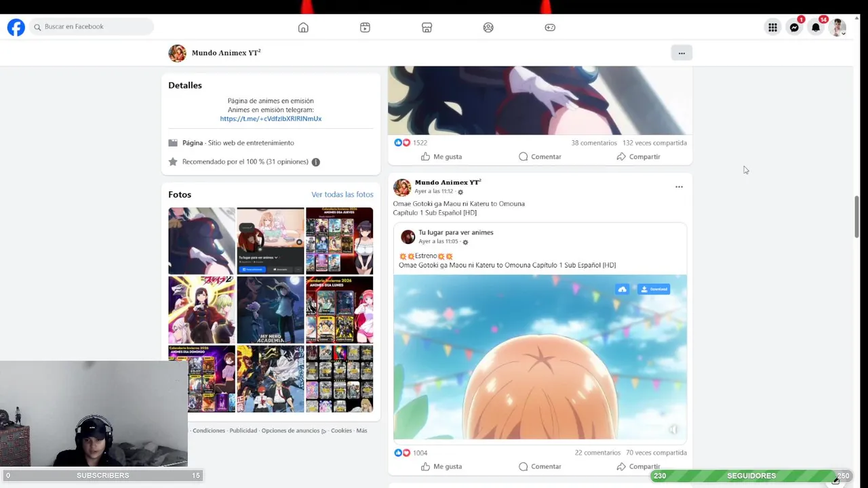Open the Marketplace tab icon

427,27
